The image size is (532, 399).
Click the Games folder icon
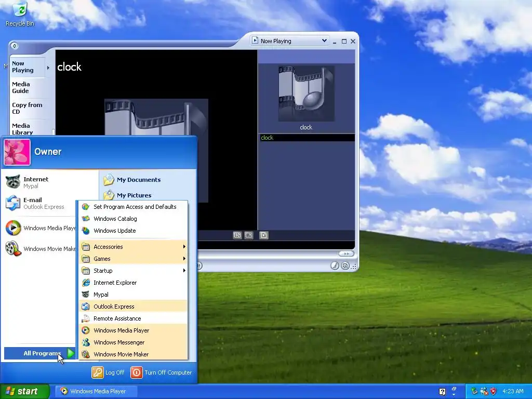(x=86, y=259)
